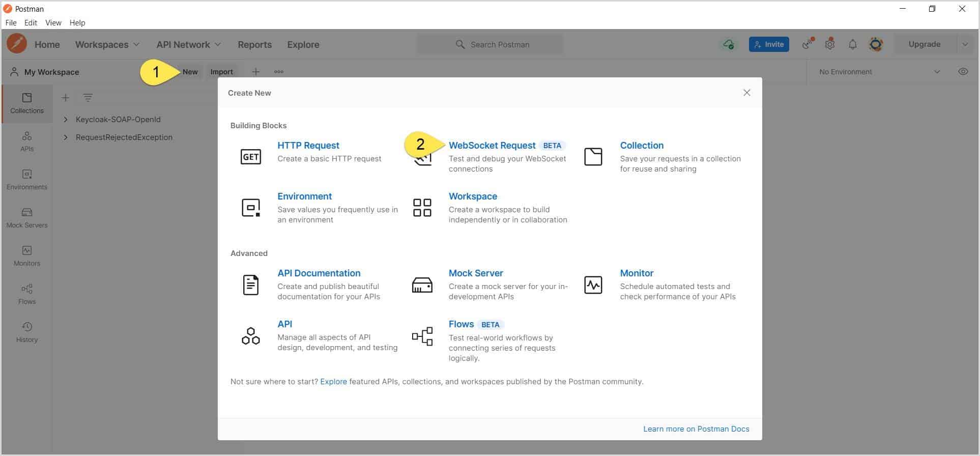Select the Mock Server icon in Advanced
980x456 pixels.
422,285
